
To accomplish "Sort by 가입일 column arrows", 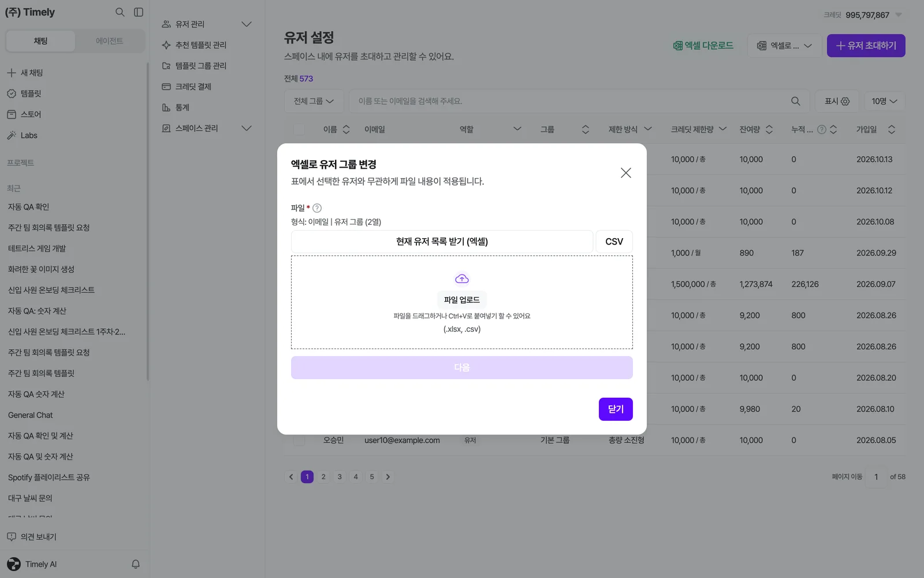I will pos(891,129).
